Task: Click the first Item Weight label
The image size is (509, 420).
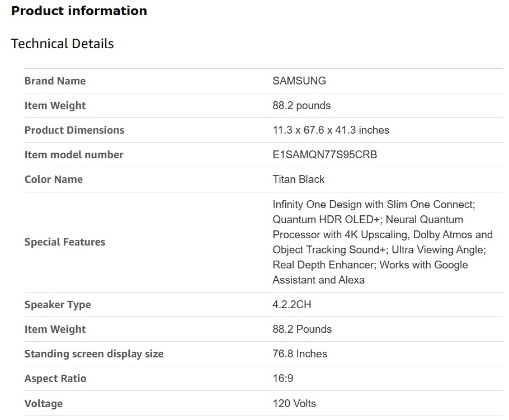Action: pos(55,105)
